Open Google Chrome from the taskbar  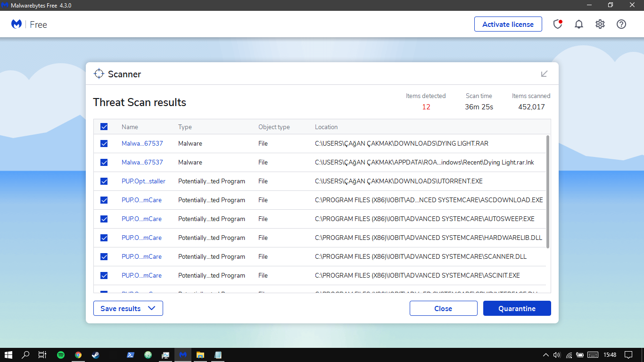pos(78,355)
